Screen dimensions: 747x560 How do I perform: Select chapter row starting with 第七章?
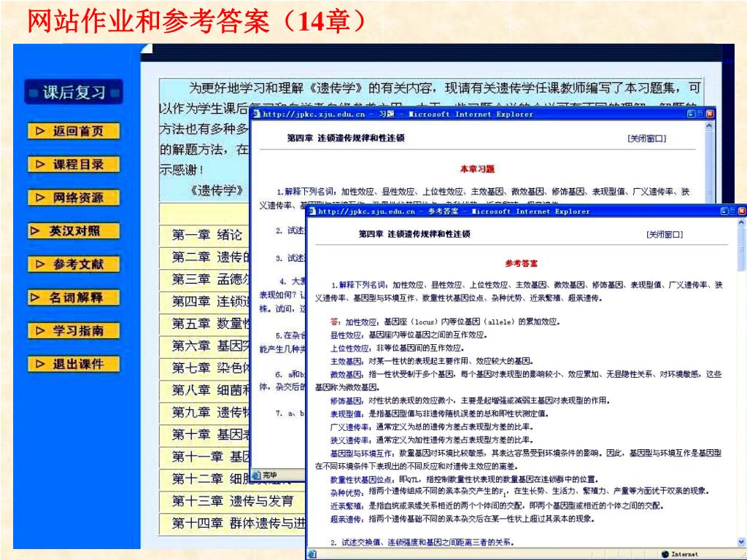[x=205, y=368]
